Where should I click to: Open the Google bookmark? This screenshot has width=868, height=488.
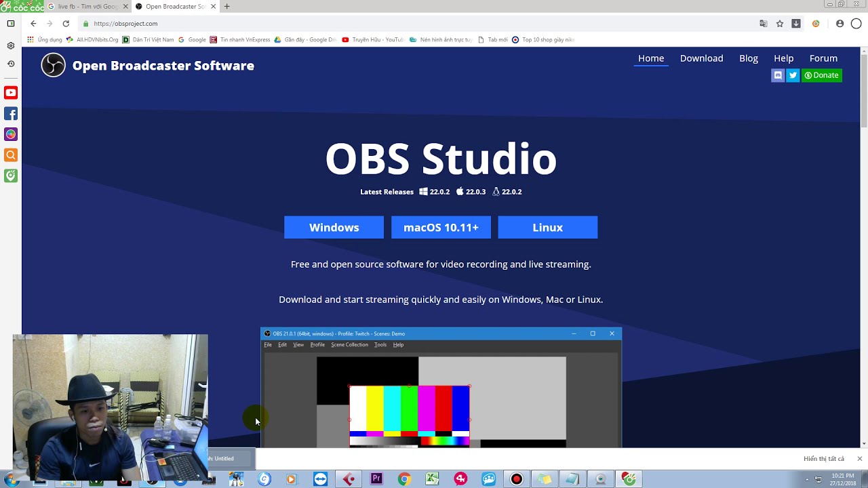[x=192, y=40]
